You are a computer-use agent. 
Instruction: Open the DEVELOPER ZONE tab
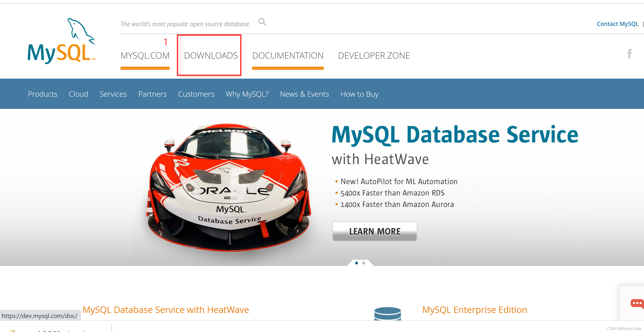(374, 56)
